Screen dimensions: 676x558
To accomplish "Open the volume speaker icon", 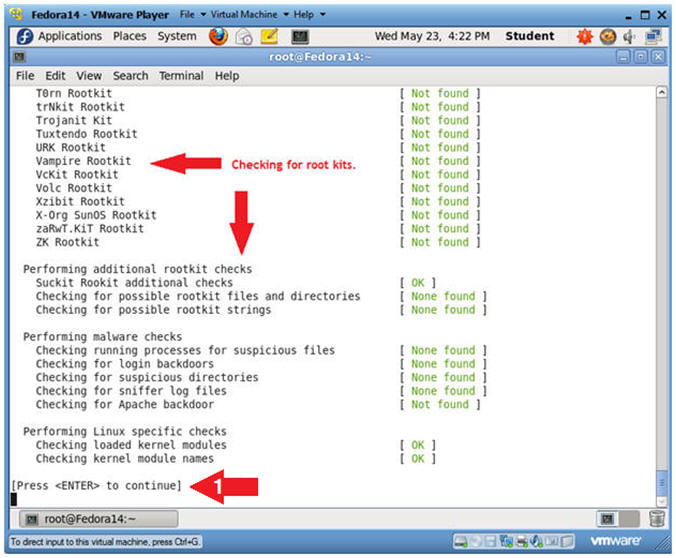I will tap(629, 37).
